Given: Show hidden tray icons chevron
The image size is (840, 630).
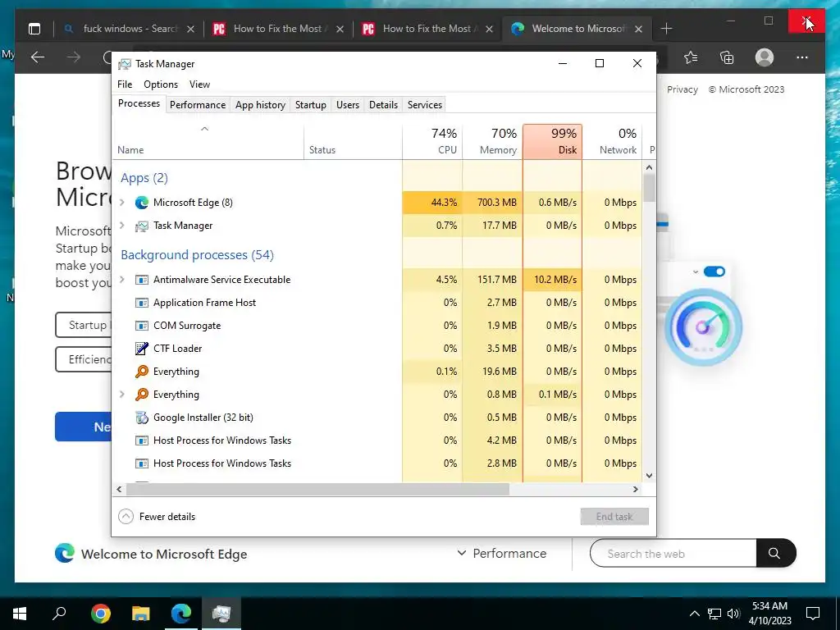Looking at the screenshot, I should [694, 614].
